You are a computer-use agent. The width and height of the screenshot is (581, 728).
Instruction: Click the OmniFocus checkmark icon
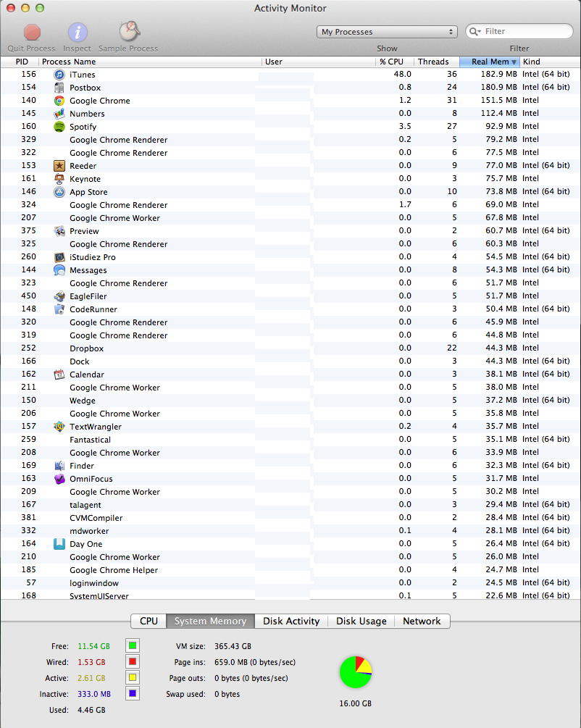click(x=59, y=479)
